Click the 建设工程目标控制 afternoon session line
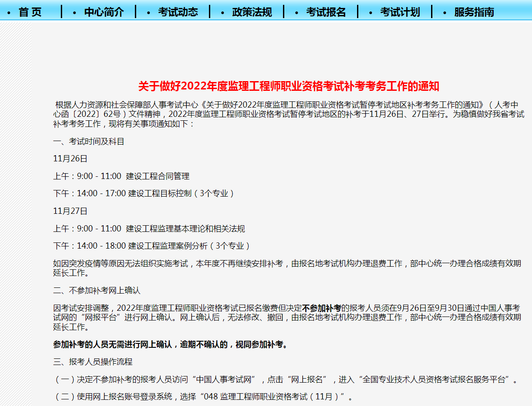Viewport: 532px width, 406px height. pyautogui.click(x=144, y=194)
